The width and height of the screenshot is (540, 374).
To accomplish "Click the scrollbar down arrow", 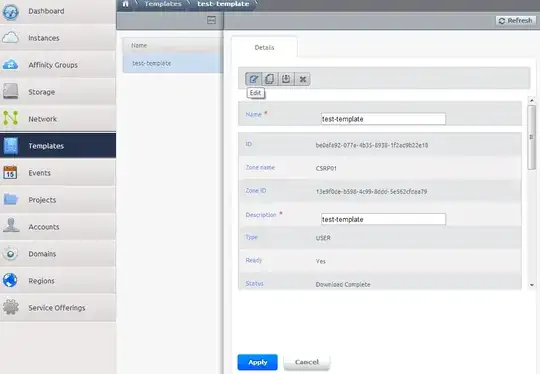I will click(x=532, y=285).
